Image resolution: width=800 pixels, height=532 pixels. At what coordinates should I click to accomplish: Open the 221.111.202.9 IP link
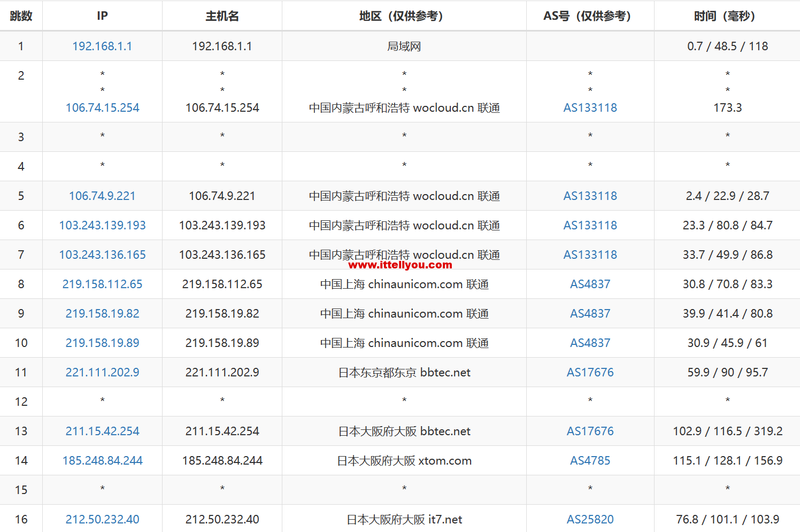pyautogui.click(x=102, y=373)
